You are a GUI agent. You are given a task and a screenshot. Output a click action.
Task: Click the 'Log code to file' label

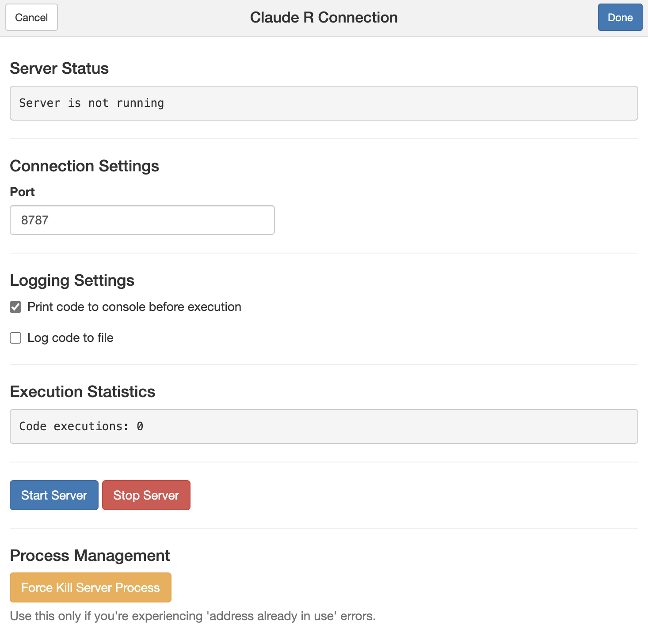[70, 338]
